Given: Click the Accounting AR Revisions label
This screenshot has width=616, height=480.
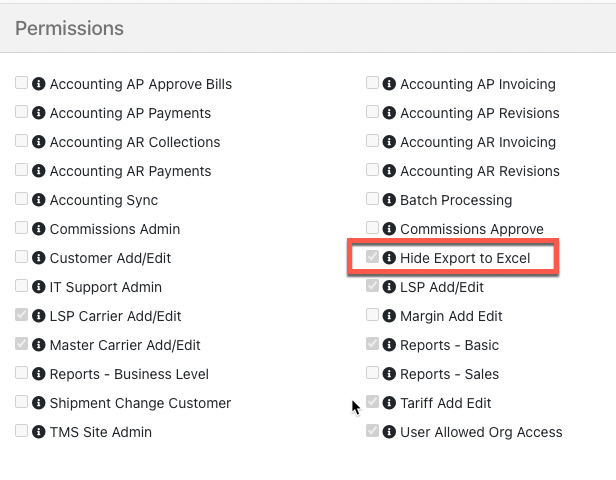Looking at the screenshot, I should 480,171.
